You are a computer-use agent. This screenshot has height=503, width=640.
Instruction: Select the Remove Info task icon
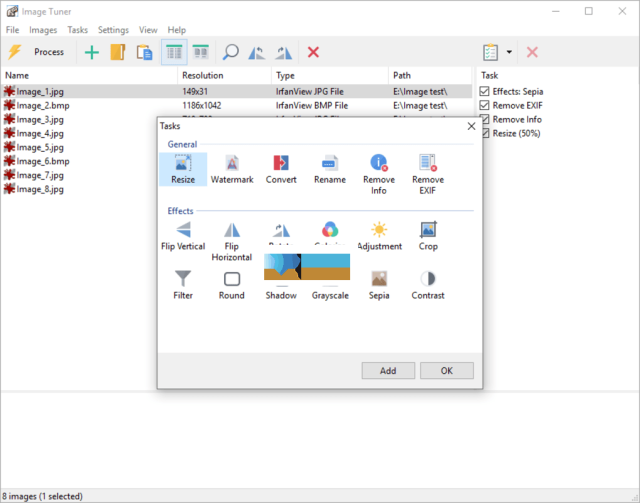point(379,174)
